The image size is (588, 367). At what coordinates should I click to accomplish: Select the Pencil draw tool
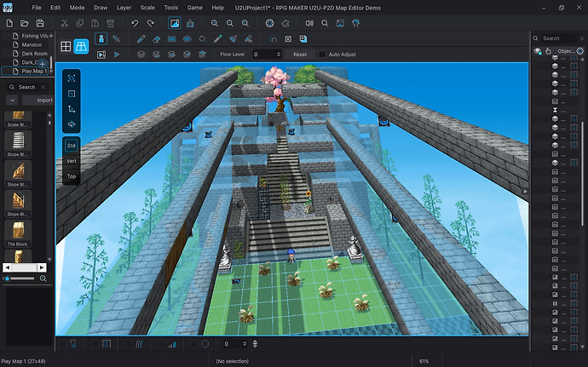tap(141, 38)
